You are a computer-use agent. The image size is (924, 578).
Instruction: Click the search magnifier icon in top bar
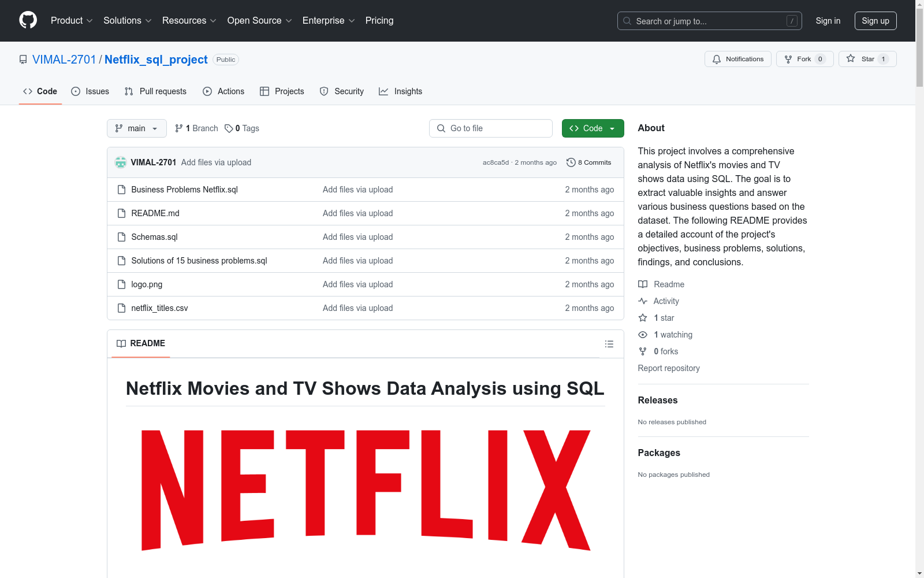627,21
